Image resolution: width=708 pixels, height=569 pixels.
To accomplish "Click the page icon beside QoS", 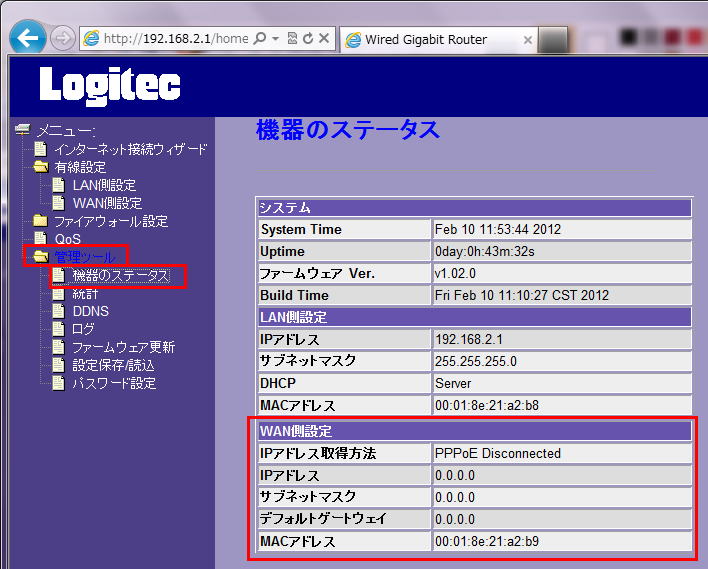I will (x=41, y=239).
